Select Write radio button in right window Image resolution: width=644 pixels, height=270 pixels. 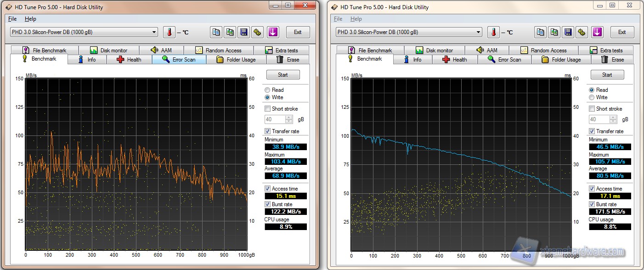[592, 97]
